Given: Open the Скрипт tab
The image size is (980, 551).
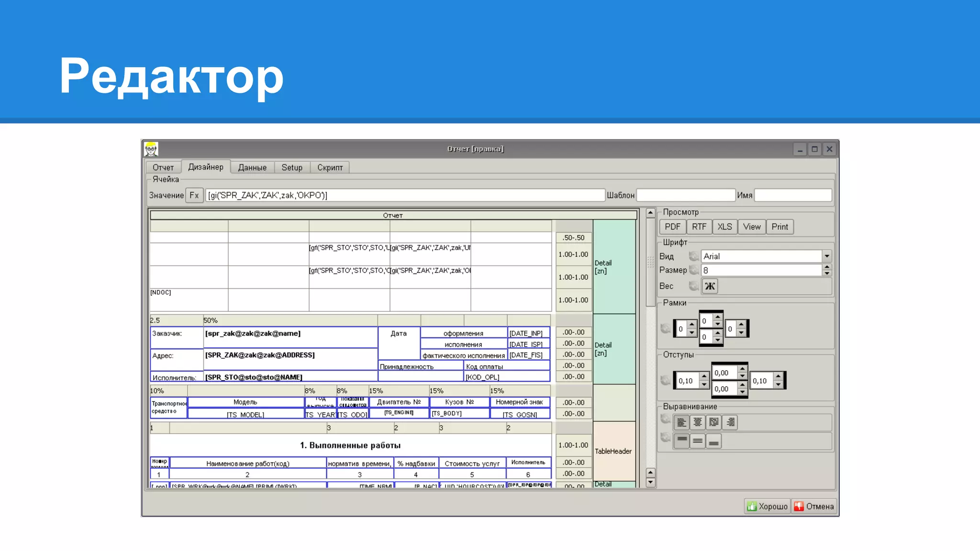Looking at the screenshot, I should pyautogui.click(x=330, y=167).
